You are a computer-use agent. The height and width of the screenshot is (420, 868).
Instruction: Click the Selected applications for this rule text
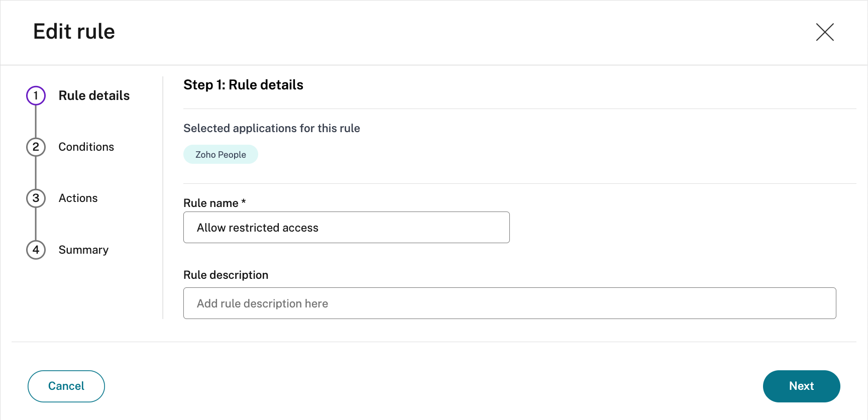[271, 128]
